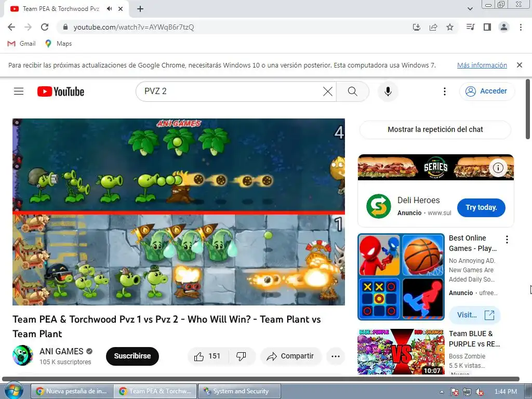Click Mostrar la repetición del chat
Viewport: 532px width, 399px height.
coord(435,129)
